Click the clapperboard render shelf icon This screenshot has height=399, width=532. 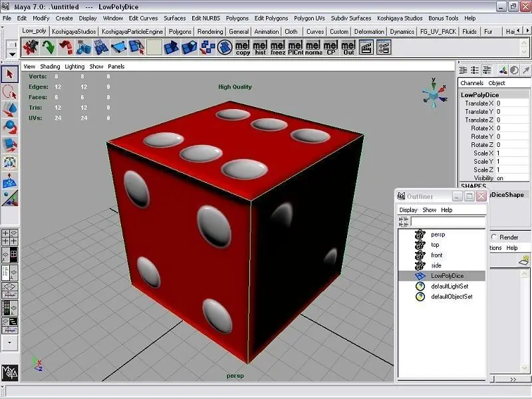point(366,47)
